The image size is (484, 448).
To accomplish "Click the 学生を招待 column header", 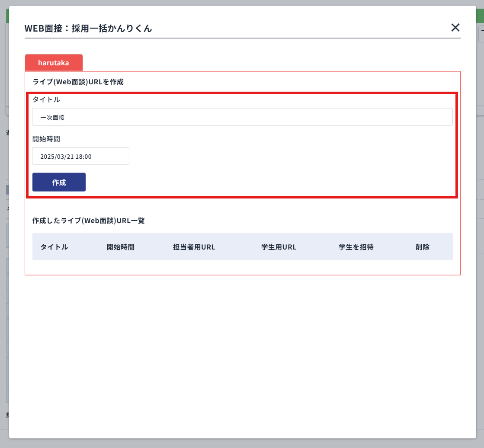I will 356,247.
